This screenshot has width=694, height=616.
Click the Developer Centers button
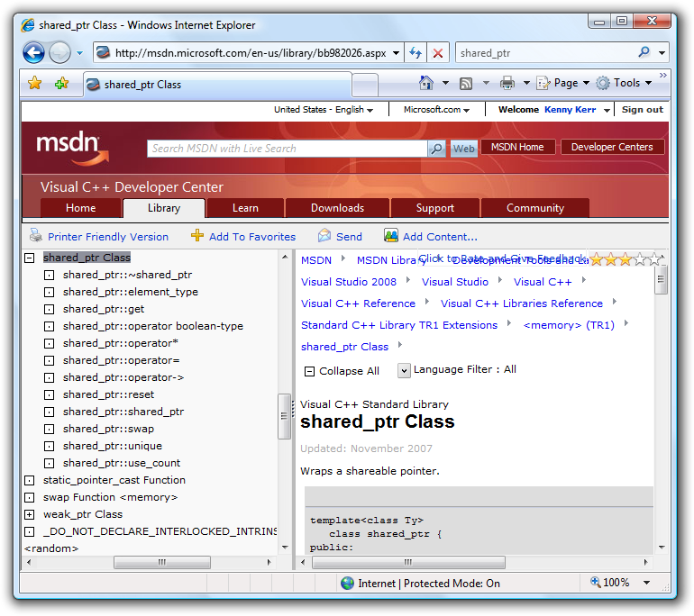(x=612, y=147)
